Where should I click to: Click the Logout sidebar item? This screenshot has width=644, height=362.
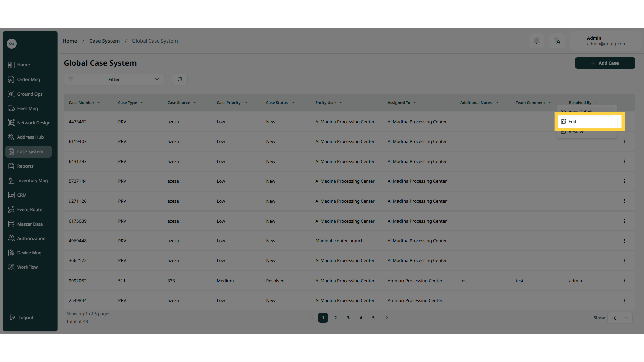tap(25, 317)
